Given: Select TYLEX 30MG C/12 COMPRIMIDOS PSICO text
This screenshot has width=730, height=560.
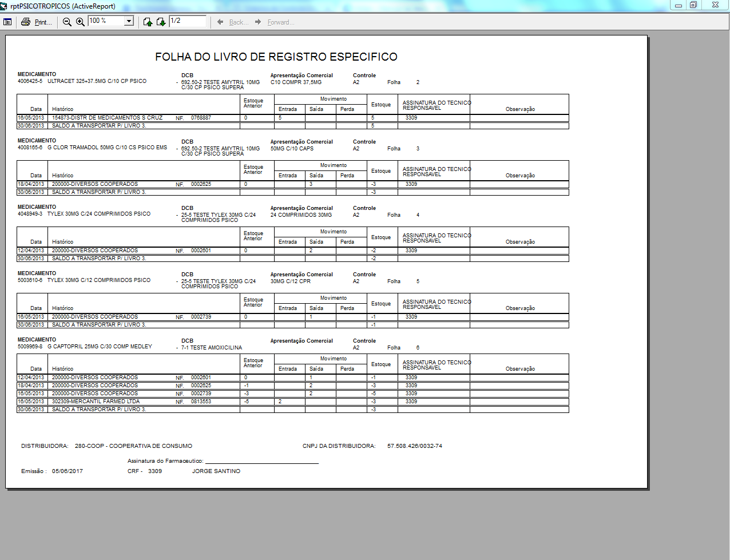Looking at the screenshot, I should pos(99,280).
